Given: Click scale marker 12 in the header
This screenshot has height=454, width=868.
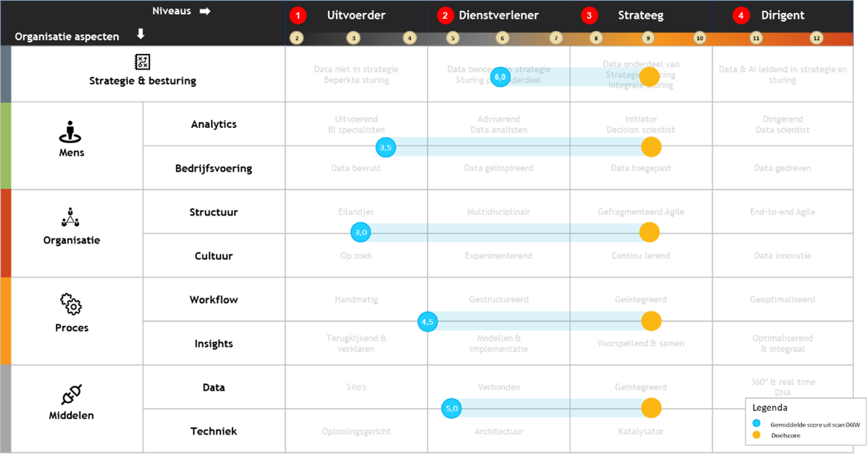Looking at the screenshot, I should pyautogui.click(x=816, y=38).
